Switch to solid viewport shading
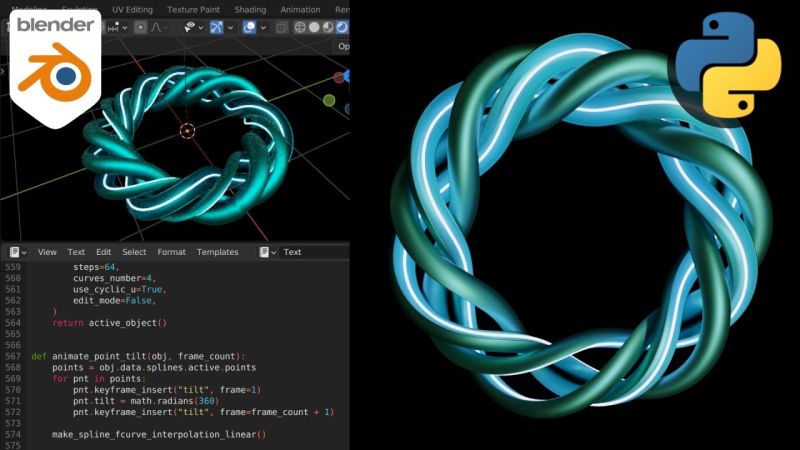 point(314,28)
